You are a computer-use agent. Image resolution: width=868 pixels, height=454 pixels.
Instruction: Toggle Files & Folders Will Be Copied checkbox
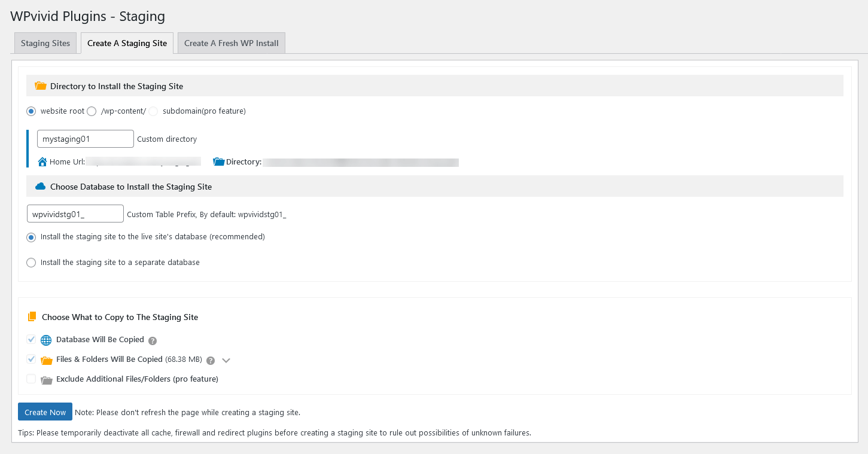31,359
